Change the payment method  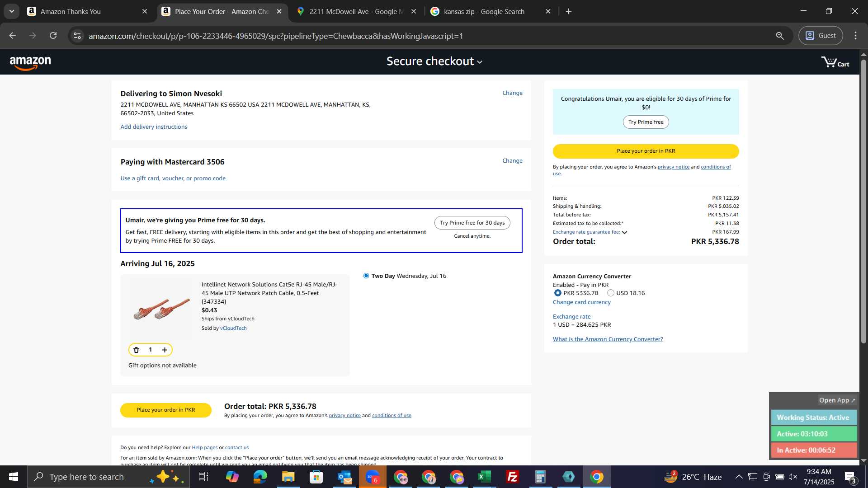(512, 161)
